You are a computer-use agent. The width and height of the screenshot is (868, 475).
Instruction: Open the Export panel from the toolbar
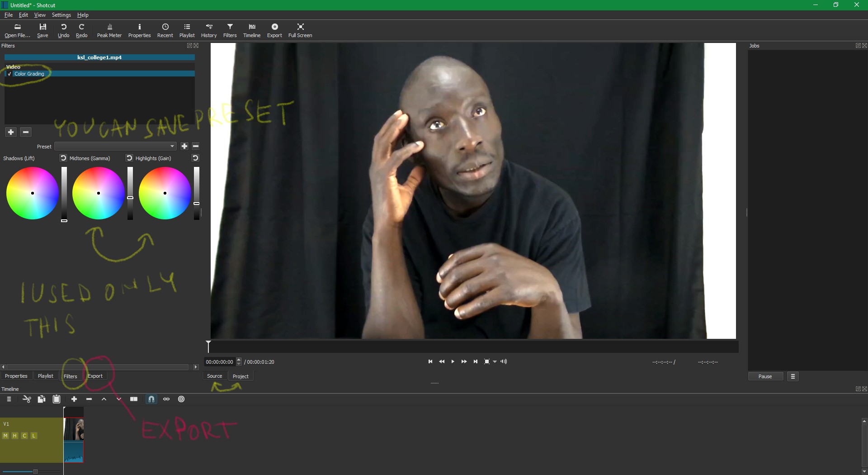point(274,30)
